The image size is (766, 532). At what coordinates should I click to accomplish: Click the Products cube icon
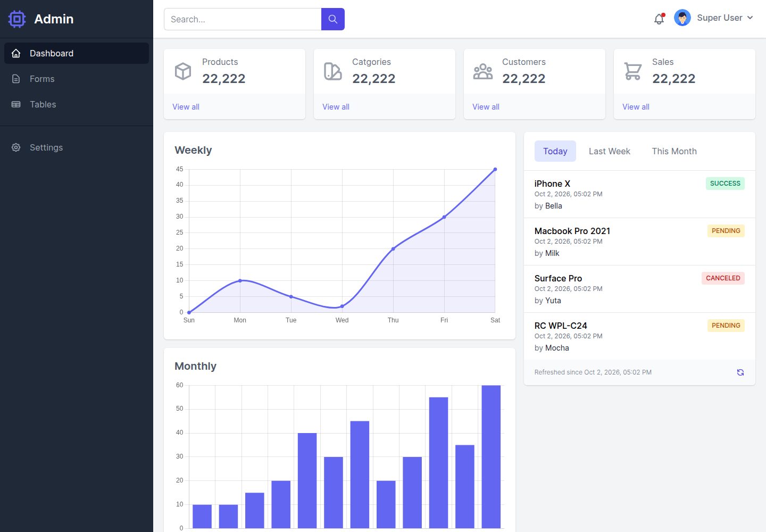[183, 71]
